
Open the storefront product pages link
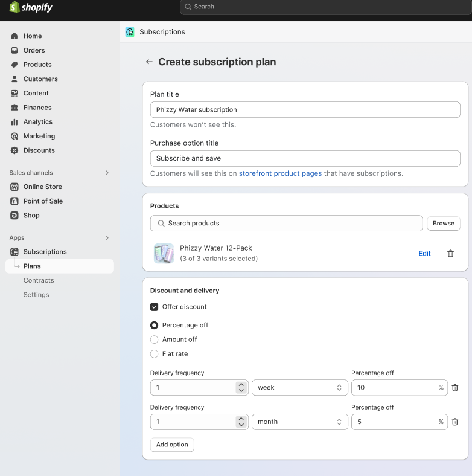point(280,173)
